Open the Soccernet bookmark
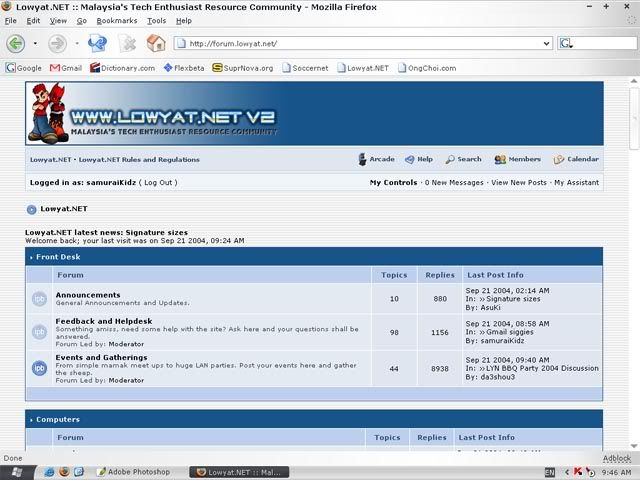 [305, 68]
